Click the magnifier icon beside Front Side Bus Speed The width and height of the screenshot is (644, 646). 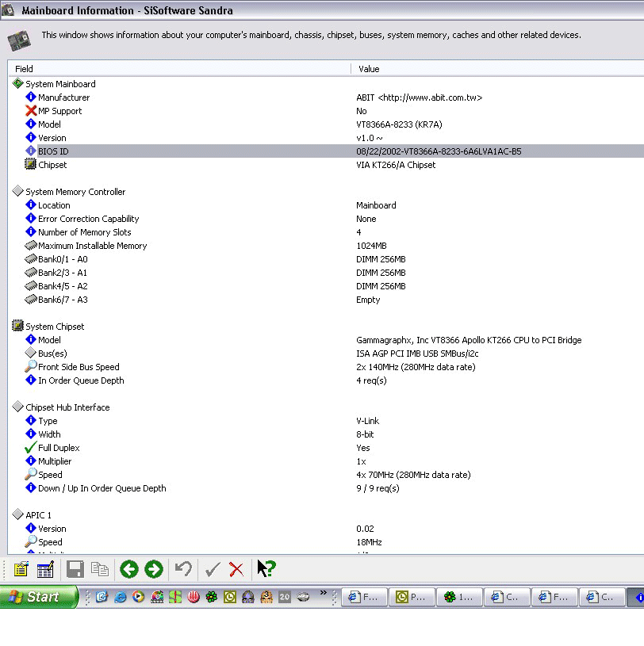31,366
